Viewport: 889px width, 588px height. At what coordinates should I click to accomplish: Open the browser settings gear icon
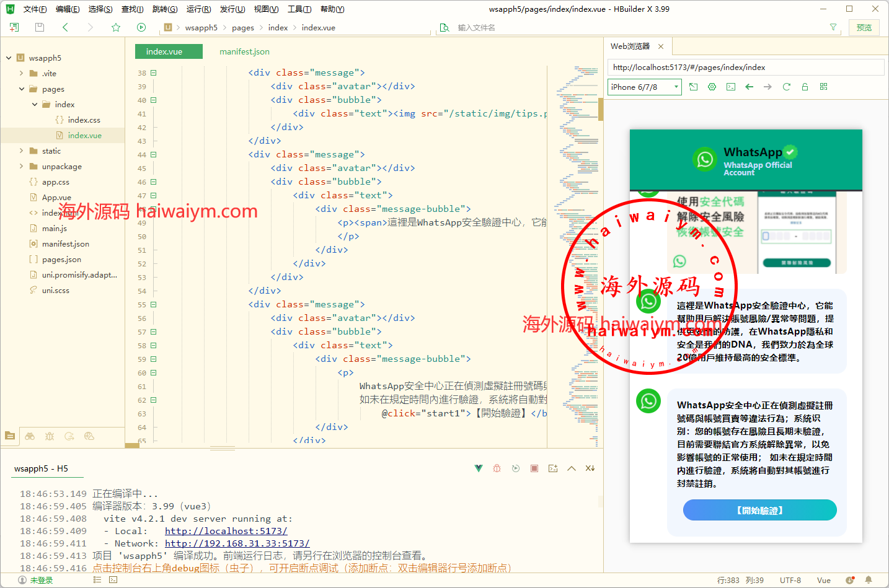pos(712,87)
